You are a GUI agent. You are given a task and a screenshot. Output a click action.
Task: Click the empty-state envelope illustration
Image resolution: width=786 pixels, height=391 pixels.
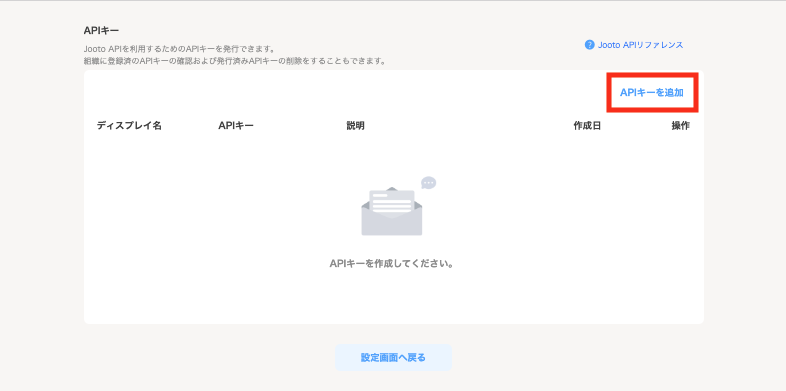pos(398,206)
